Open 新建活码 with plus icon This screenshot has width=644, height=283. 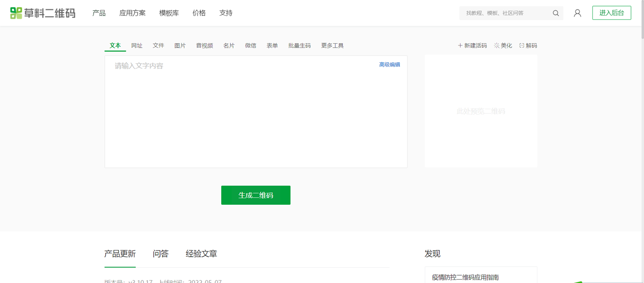[x=472, y=45]
